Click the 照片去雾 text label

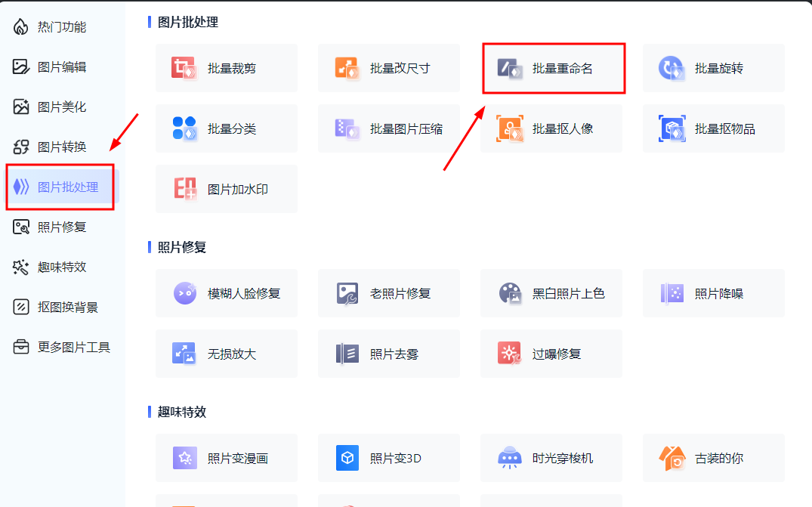coord(394,354)
